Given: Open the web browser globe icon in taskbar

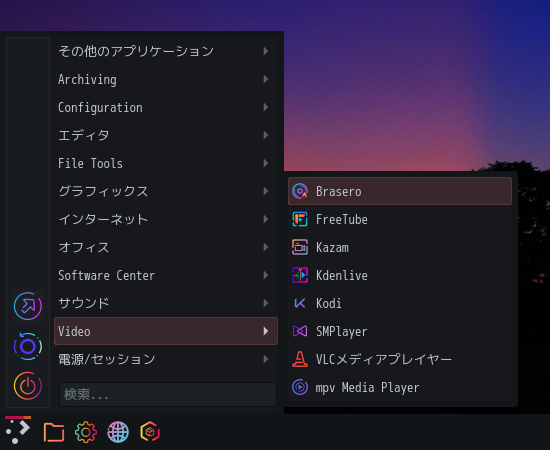Looking at the screenshot, I should pyautogui.click(x=118, y=432).
